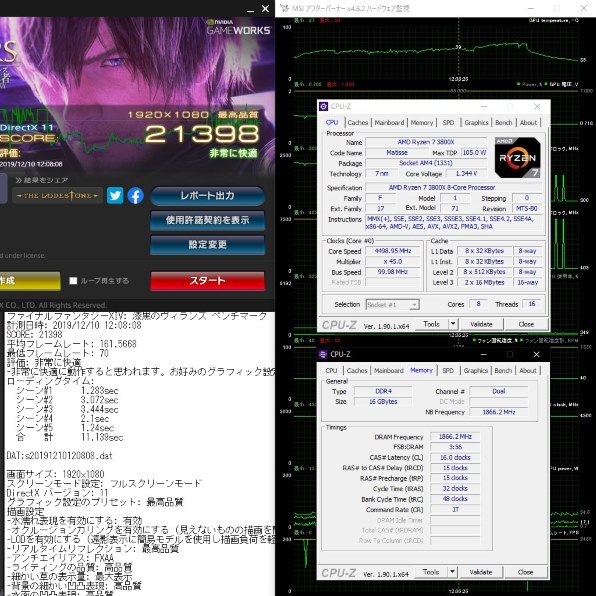Click the score 21398 display
This screenshot has width=596, height=596.
pyautogui.click(x=202, y=134)
